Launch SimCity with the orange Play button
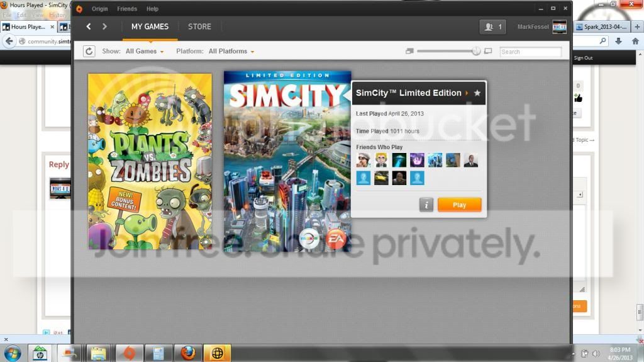The image size is (644, 362). 459,205
